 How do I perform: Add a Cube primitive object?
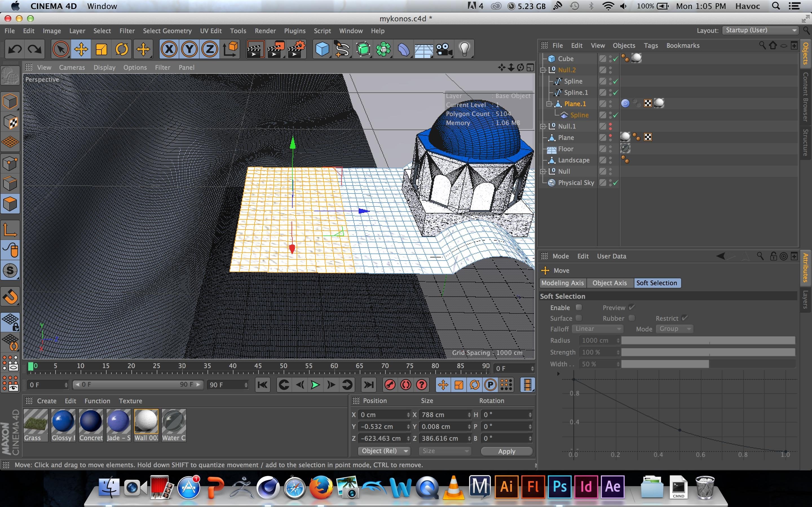coord(322,50)
